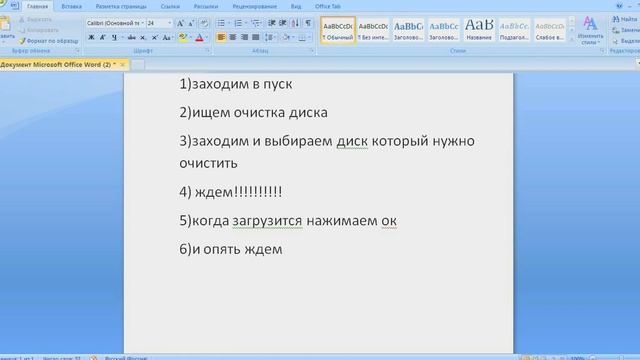Toggle show paragraph marks (¶)
This screenshot has height=360, width=640.
pos(308,23)
